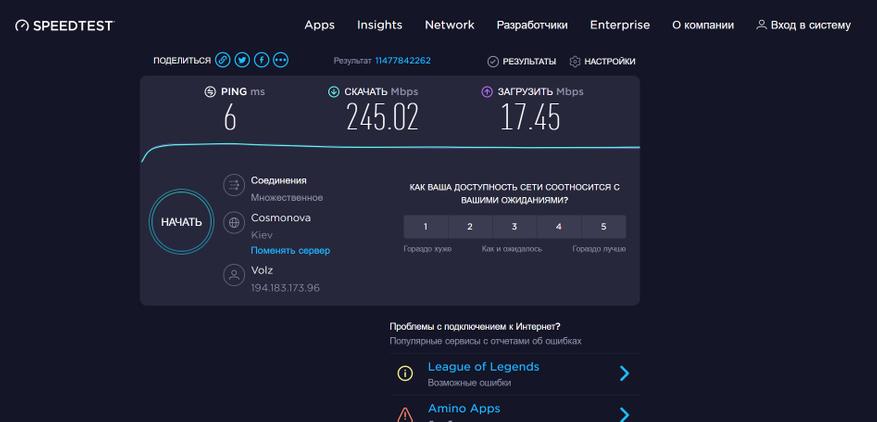Click Поменять сервер link
Screen dimensions: 877x422
290,250
